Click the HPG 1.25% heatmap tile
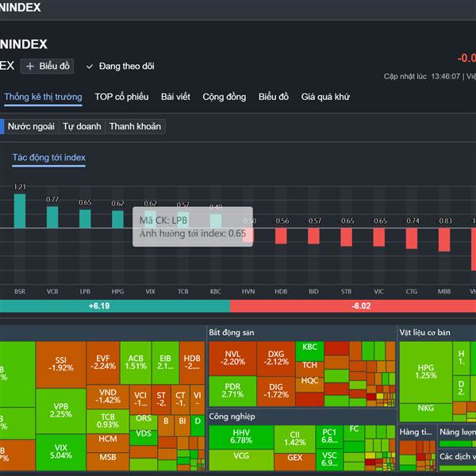Screen dimensions: 476x476 (425, 372)
